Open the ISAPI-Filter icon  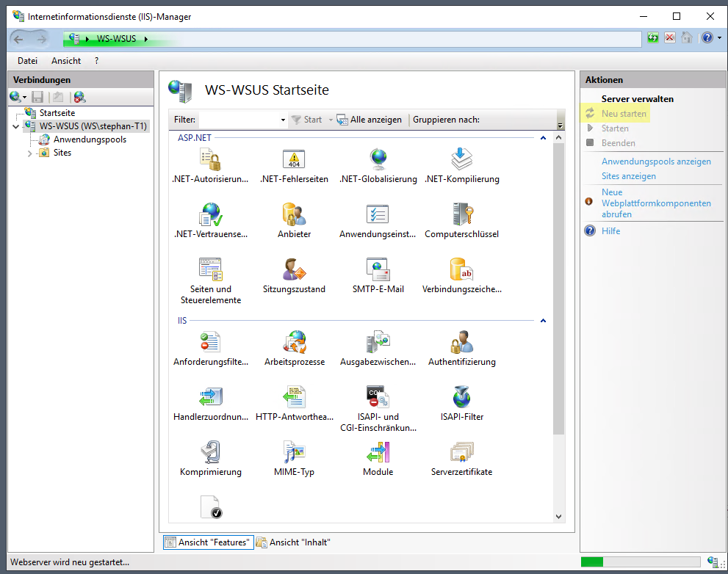pos(461,397)
